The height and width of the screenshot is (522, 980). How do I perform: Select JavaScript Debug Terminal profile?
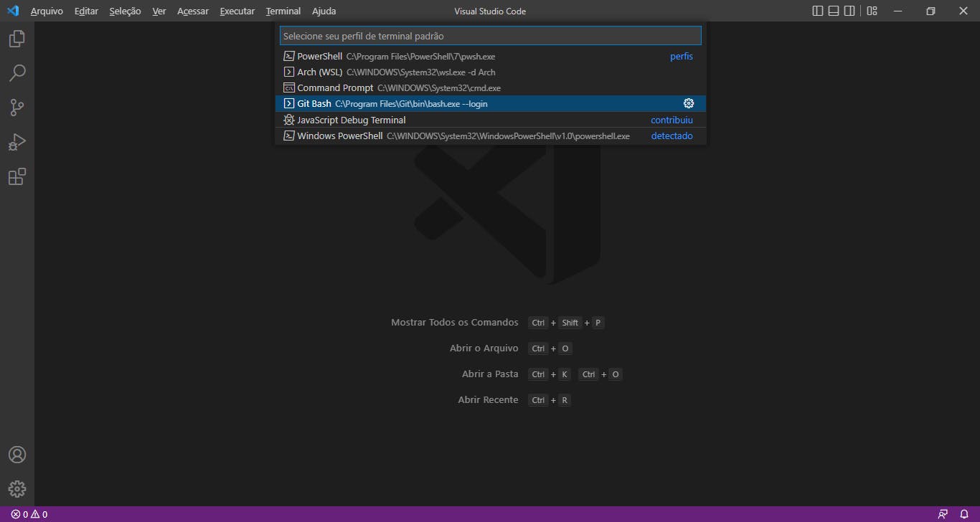(x=490, y=120)
